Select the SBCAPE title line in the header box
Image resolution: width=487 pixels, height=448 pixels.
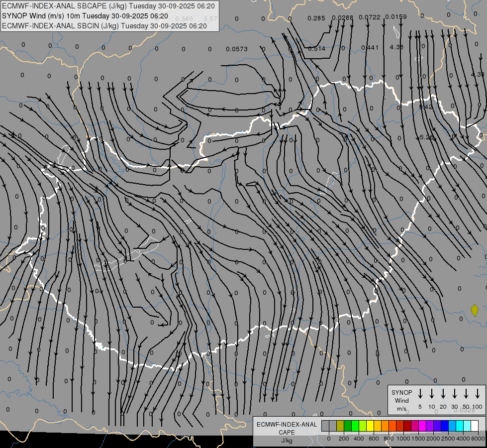click(108, 6)
